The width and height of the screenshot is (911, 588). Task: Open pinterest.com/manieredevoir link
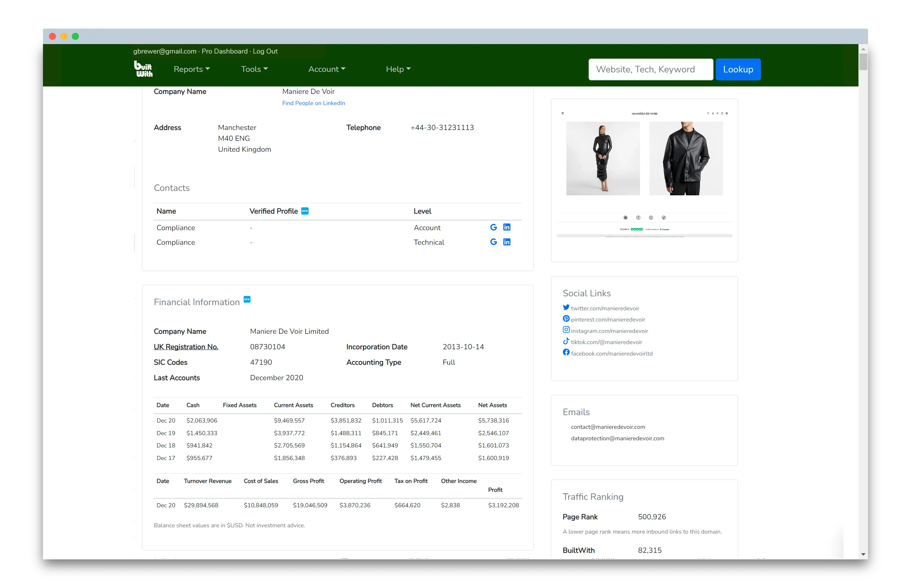[608, 319]
